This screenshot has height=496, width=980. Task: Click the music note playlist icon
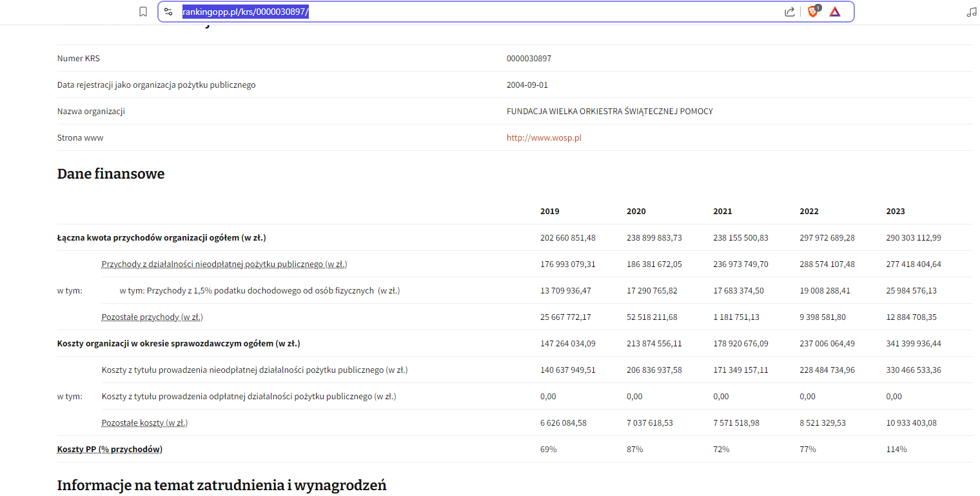coord(972,12)
